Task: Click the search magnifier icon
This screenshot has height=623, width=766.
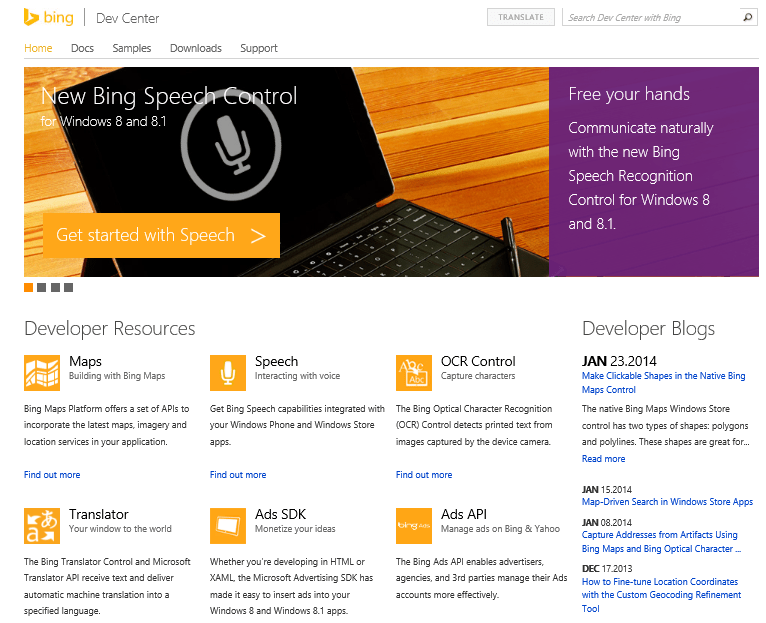Action: click(747, 17)
